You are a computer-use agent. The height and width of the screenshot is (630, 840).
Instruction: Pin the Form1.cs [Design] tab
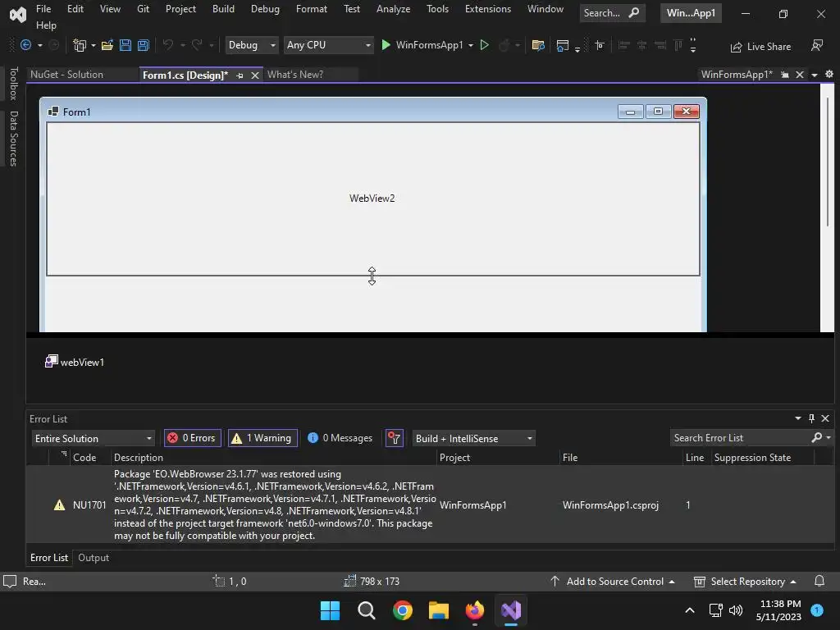240,75
